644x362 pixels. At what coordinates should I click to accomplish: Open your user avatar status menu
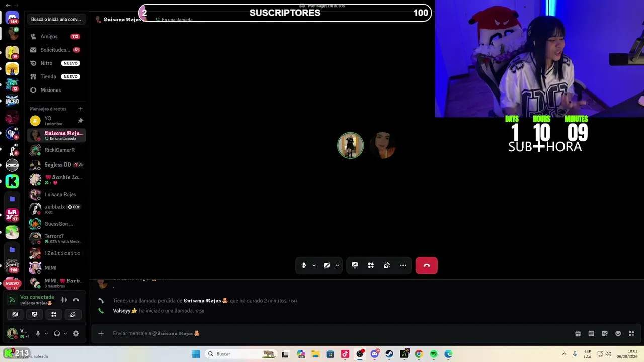pos(12,333)
